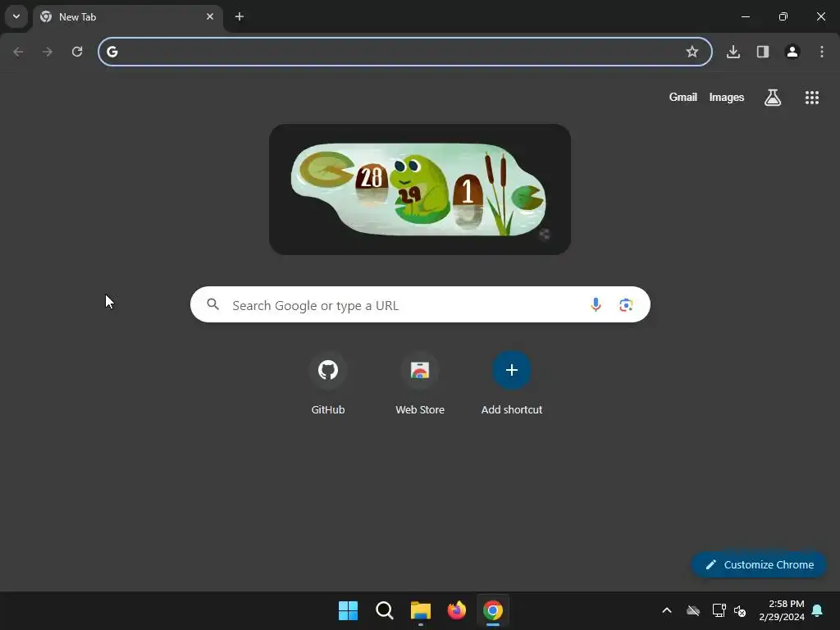Open GitHub shortcut
The height and width of the screenshot is (630, 840).
click(x=328, y=384)
